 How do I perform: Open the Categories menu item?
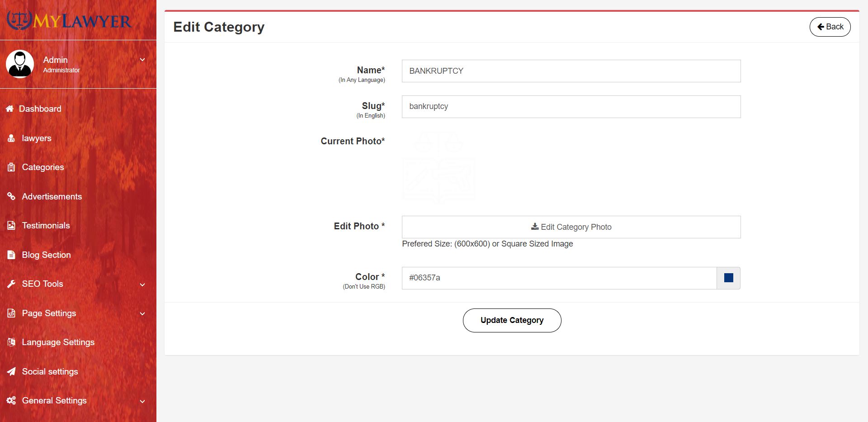[43, 167]
